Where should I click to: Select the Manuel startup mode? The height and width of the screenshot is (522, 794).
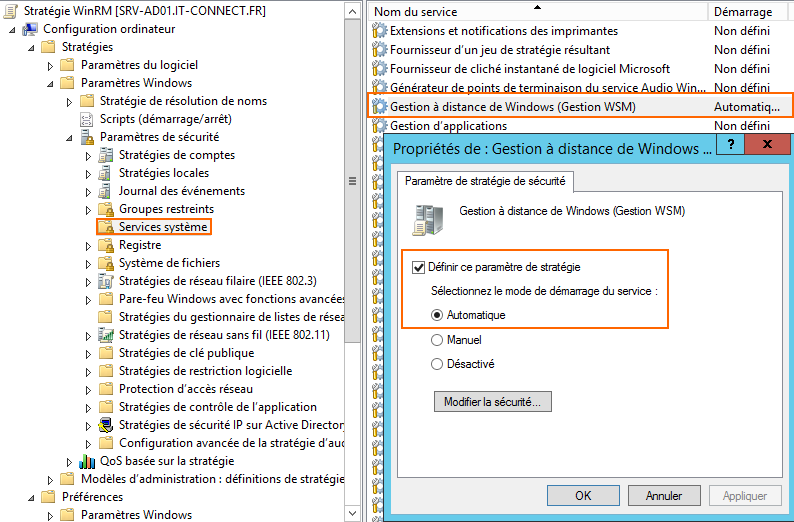[436, 340]
